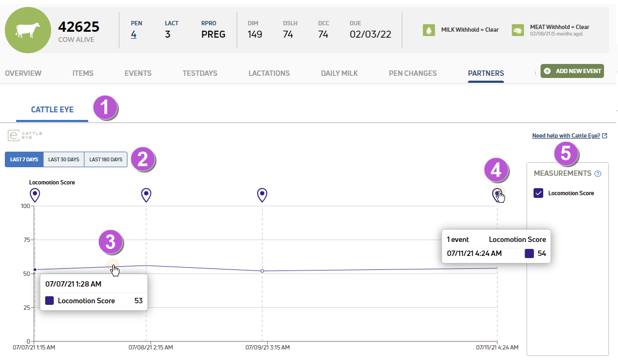This screenshot has height=364, width=618.
Task: Open the Overview tab
Action: (x=23, y=73)
